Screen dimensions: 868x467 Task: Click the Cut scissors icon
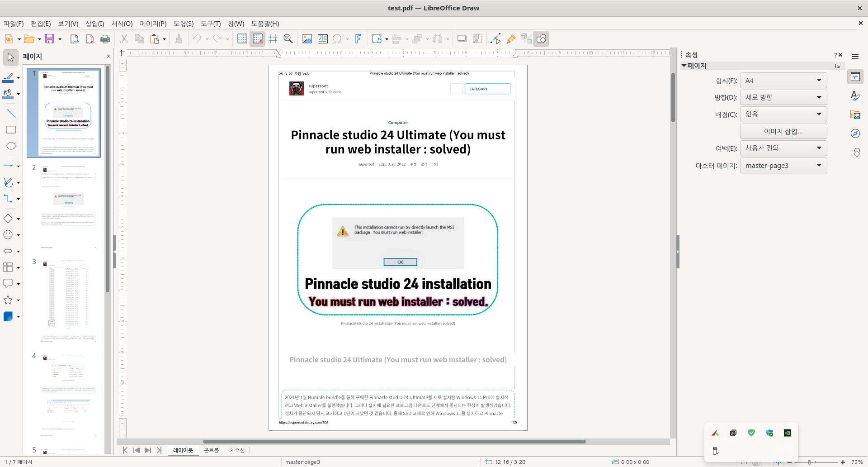pos(124,39)
